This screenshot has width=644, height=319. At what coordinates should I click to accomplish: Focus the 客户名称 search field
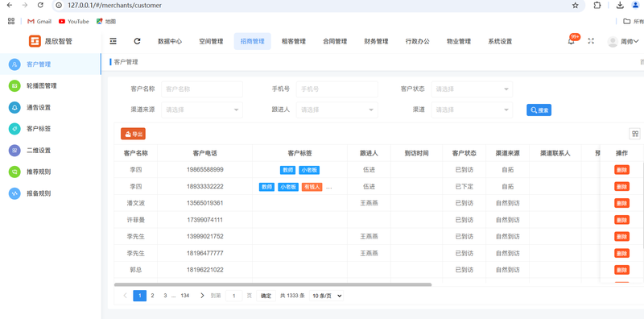[202, 89]
